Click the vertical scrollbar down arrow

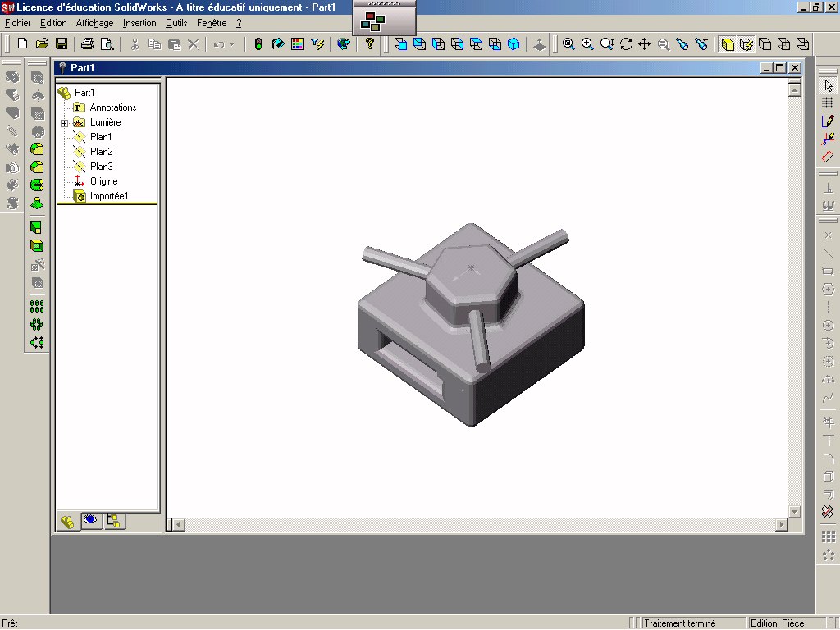pos(793,511)
